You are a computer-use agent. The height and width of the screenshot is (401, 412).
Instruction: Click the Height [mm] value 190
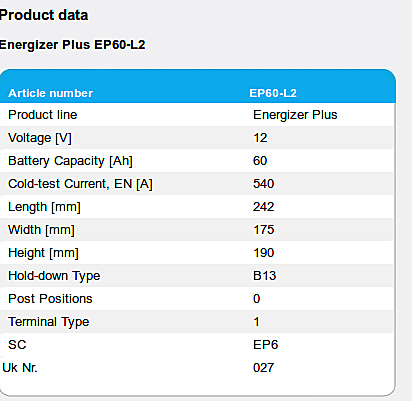[x=264, y=253]
